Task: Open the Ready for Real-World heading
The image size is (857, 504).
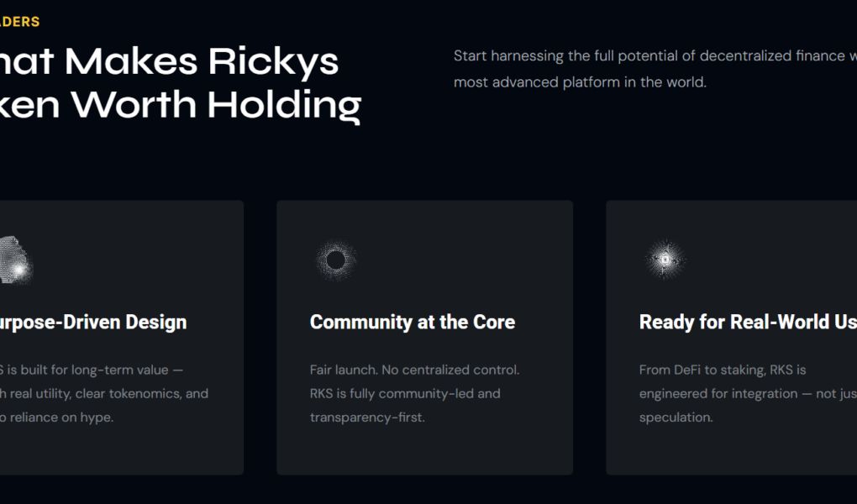Action: coord(747,322)
